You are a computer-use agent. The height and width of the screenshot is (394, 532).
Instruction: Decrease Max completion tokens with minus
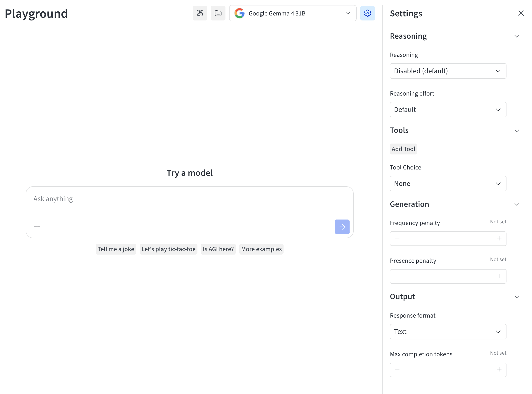point(397,369)
